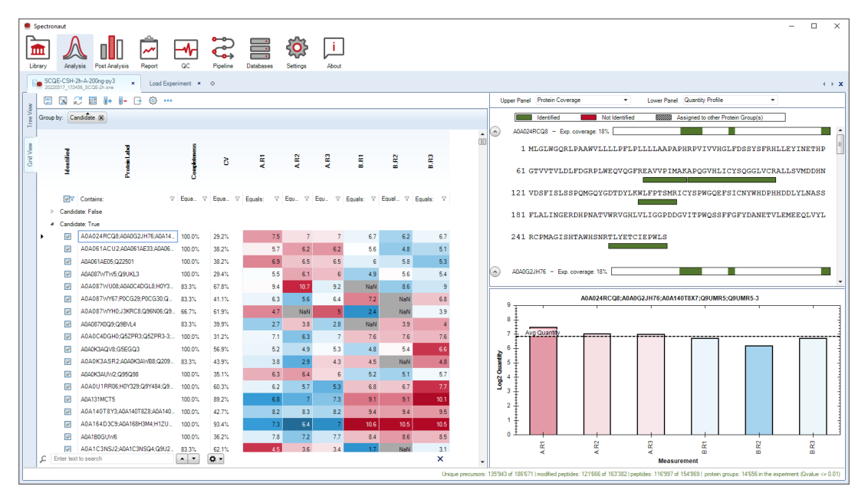
Task: Click the more options ellipsis in toolbar
Action: 168,100
